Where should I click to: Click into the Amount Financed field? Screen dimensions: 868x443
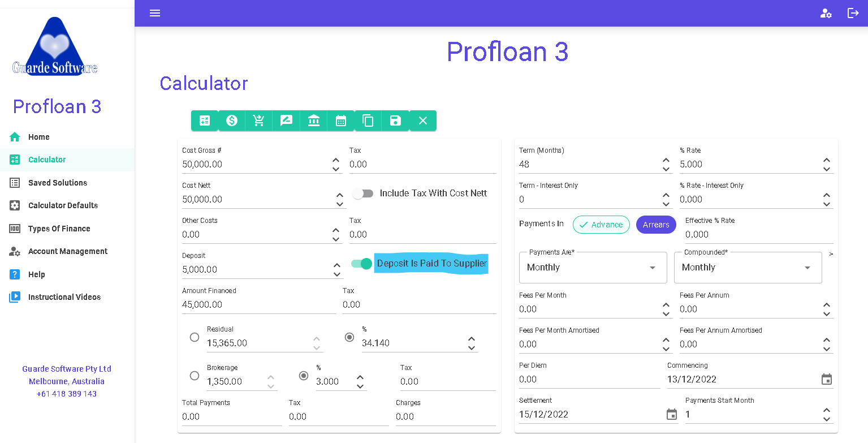(x=259, y=304)
